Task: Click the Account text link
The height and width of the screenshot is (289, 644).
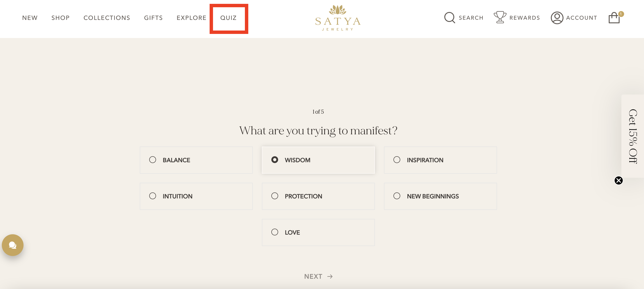Action: click(x=582, y=18)
